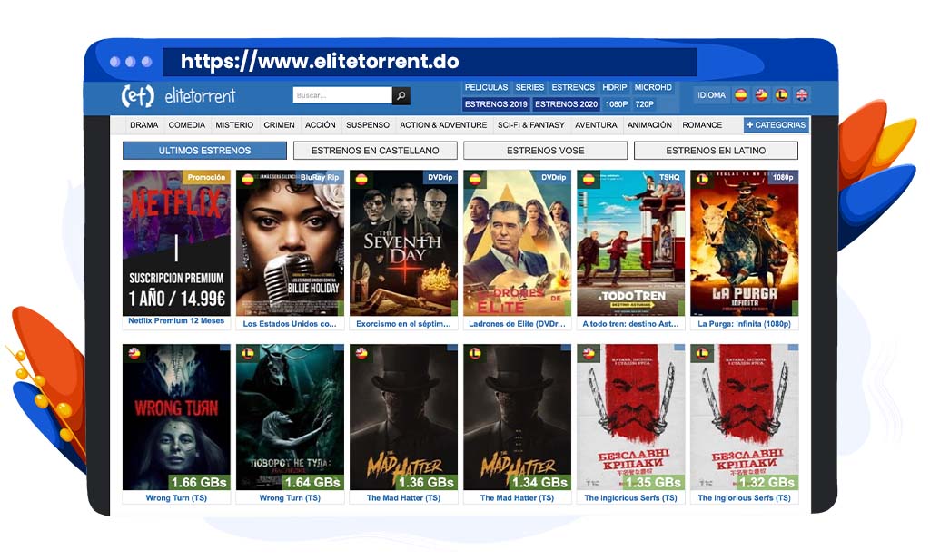Browse the CRIMEN genre
This screenshot has width=930, height=560.
(x=280, y=125)
